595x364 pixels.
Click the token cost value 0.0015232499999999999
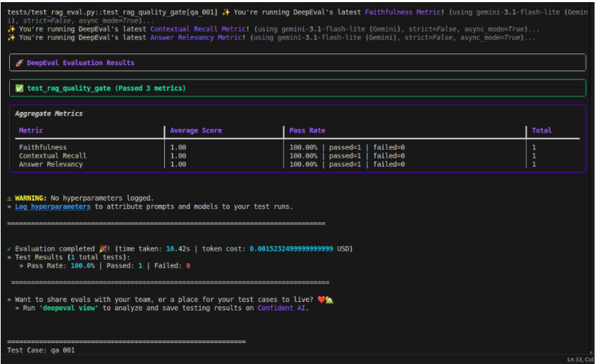(291, 249)
